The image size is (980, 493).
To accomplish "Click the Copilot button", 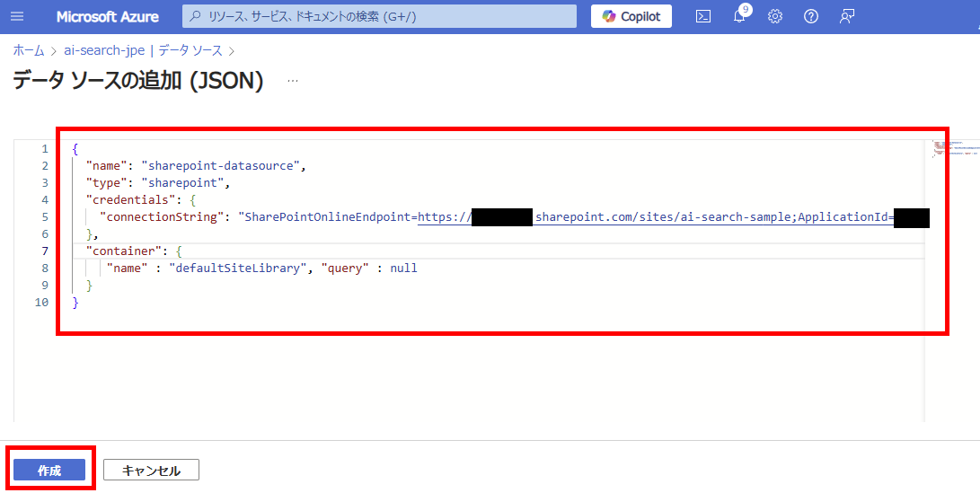I will coord(631,16).
